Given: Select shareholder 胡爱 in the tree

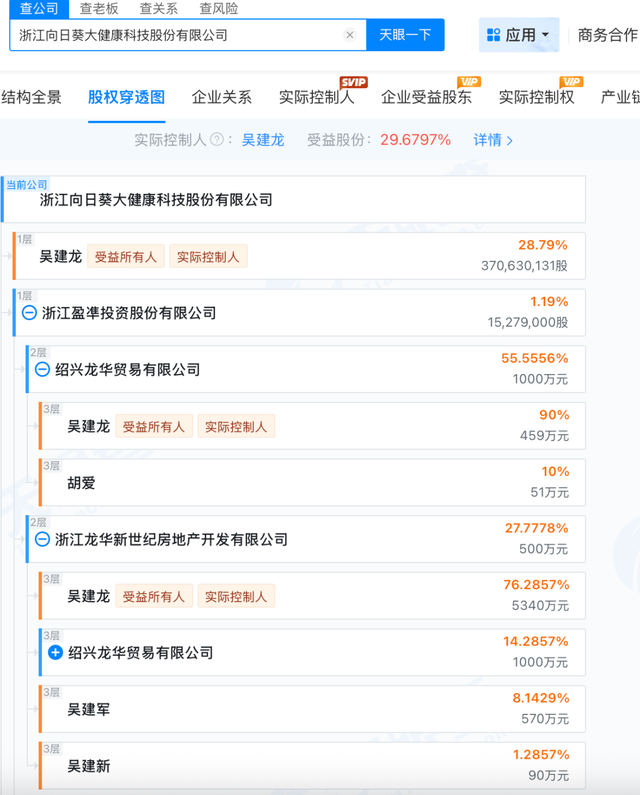Looking at the screenshot, I should click(81, 483).
